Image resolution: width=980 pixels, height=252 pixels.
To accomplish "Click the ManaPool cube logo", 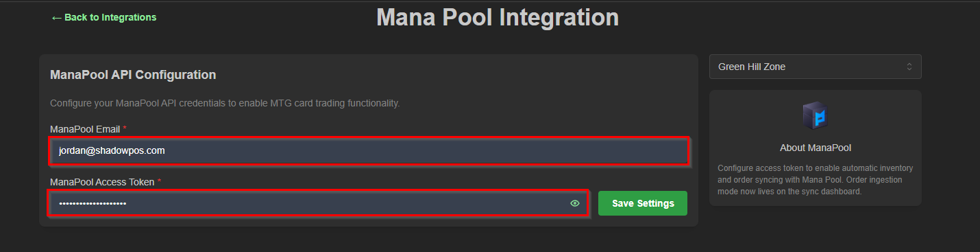I will [816, 117].
